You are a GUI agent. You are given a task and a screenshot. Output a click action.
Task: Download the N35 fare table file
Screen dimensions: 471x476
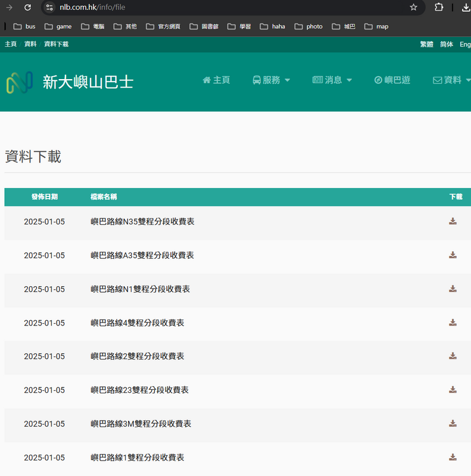pos(453,221)
